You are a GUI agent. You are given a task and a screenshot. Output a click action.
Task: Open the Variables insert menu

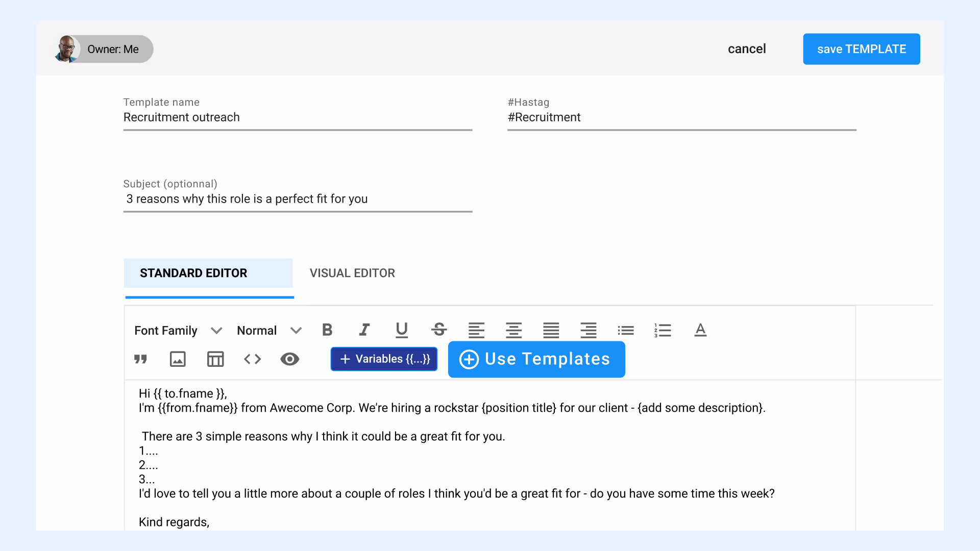[x=384, y=359]
